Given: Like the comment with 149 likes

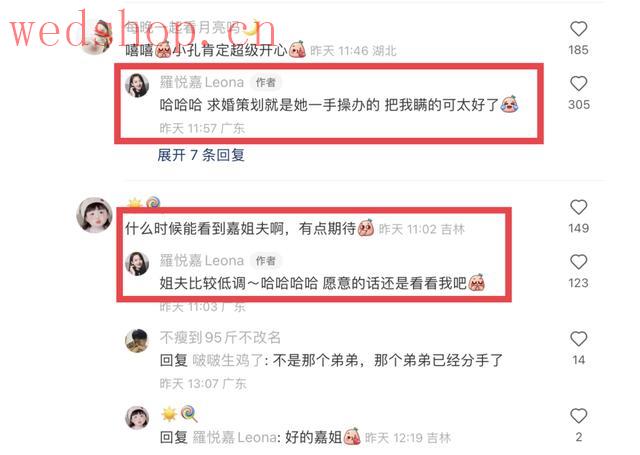Looking at the screenshot, I should tap(578, 207).
